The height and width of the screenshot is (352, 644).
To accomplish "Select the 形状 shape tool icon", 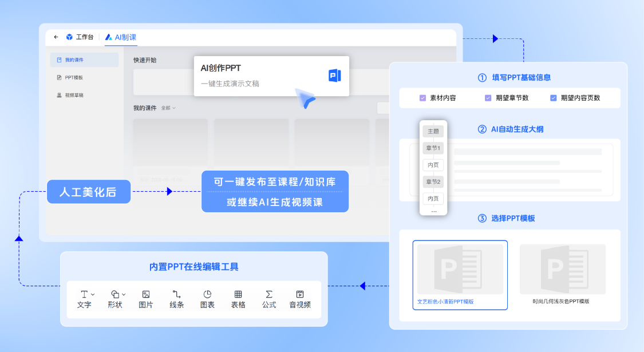I will (115, 294).
